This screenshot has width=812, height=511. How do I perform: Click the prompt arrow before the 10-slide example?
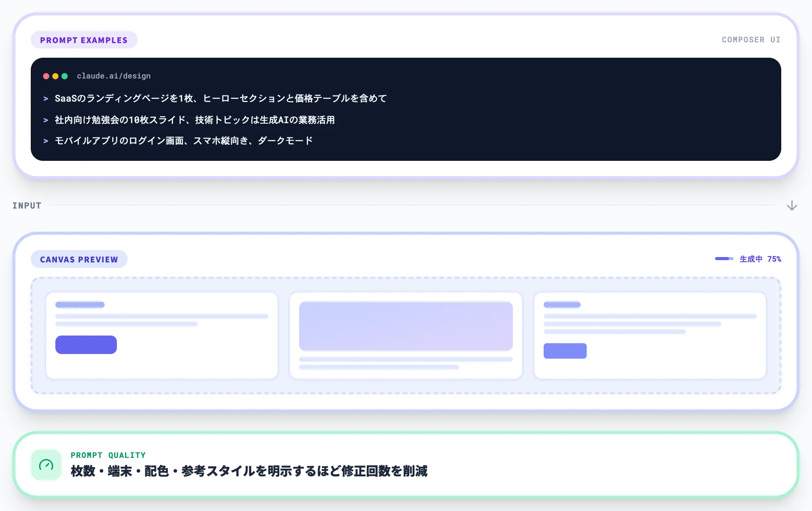[x=46, y=120]
